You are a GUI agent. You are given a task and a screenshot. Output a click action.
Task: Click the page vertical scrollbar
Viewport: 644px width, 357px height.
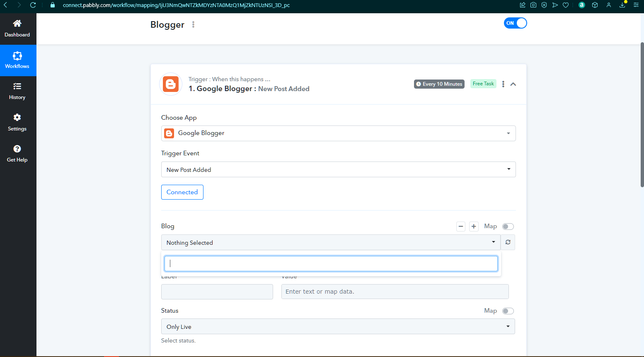642,114
